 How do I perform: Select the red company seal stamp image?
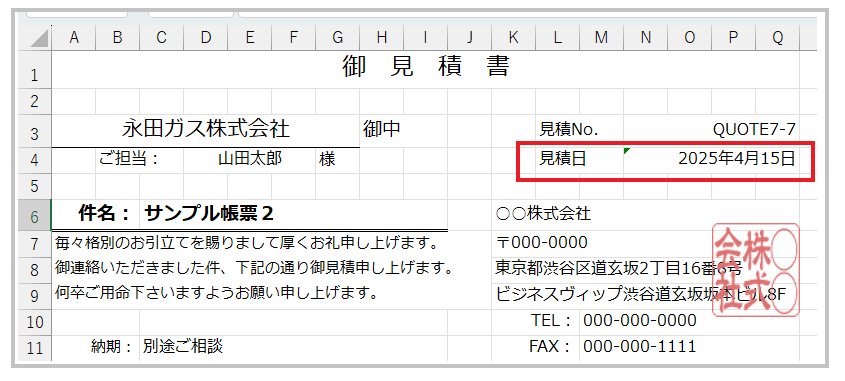click(x=756, y=268)
